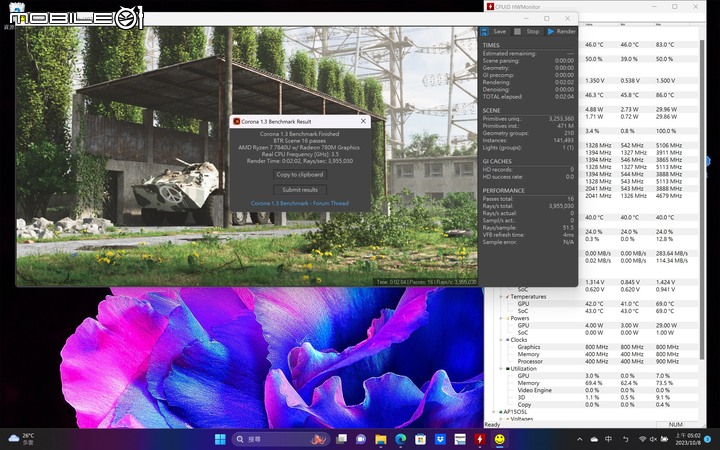Open the Chat app in the taskbar

click(x=361, y=439)
